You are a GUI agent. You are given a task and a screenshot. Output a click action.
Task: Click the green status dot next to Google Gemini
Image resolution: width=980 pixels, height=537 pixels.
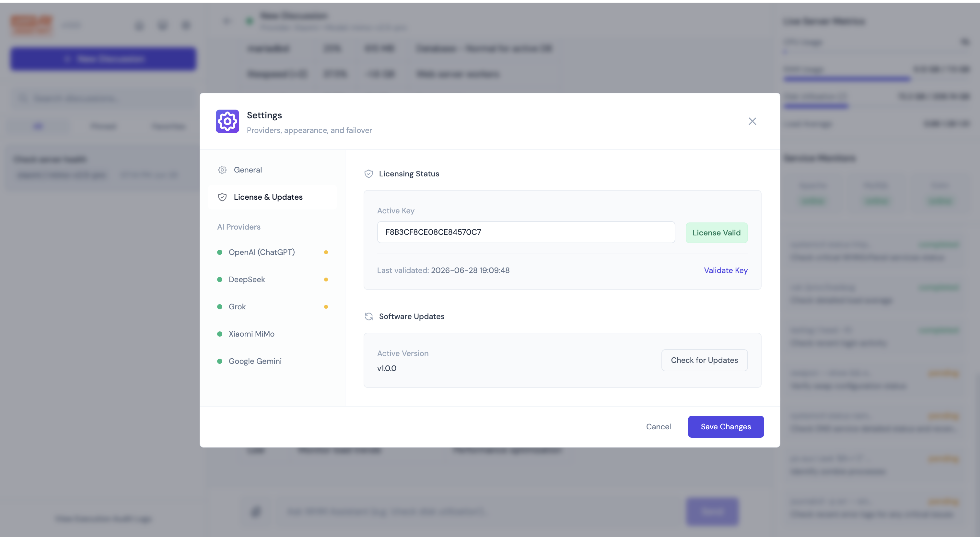[x=219, y=361]
